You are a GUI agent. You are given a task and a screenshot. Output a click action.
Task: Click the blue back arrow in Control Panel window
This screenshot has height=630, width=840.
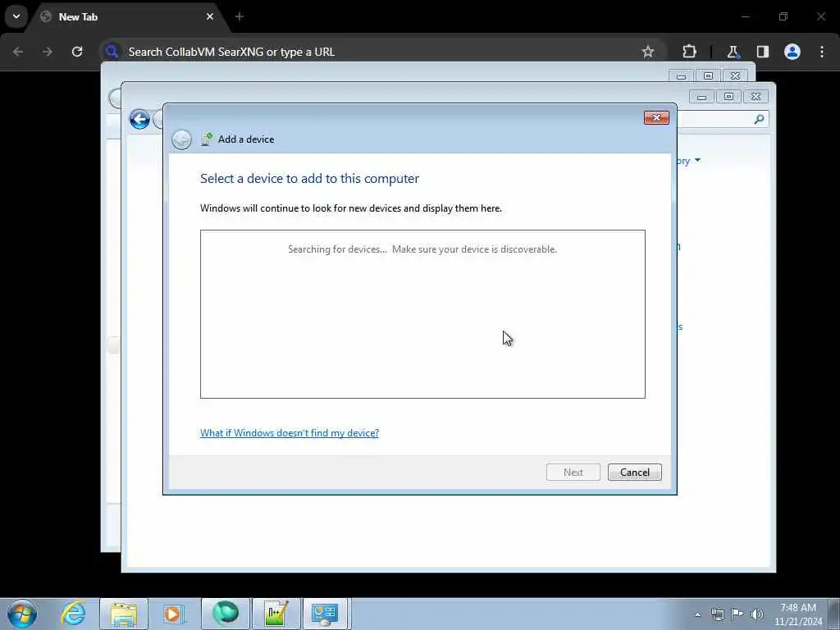point(139,119)
